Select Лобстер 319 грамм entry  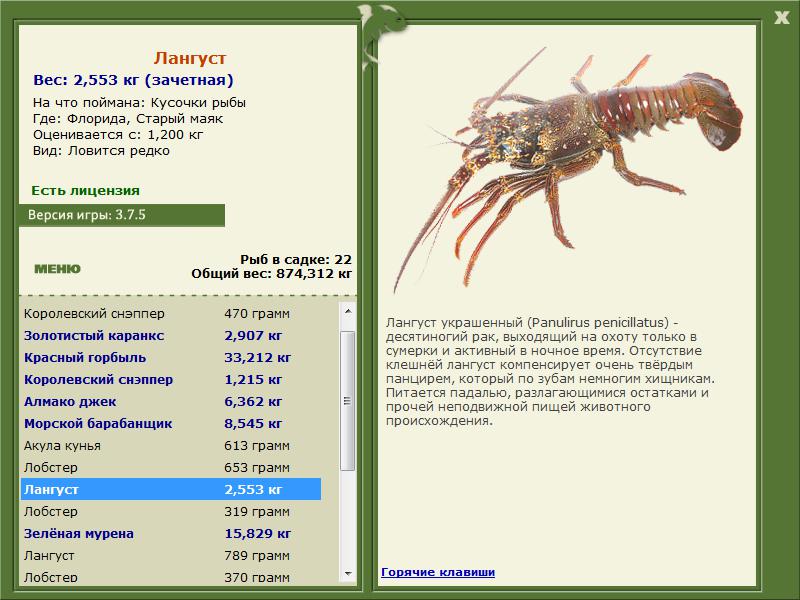pyautogui.click(x=171, y=511)
